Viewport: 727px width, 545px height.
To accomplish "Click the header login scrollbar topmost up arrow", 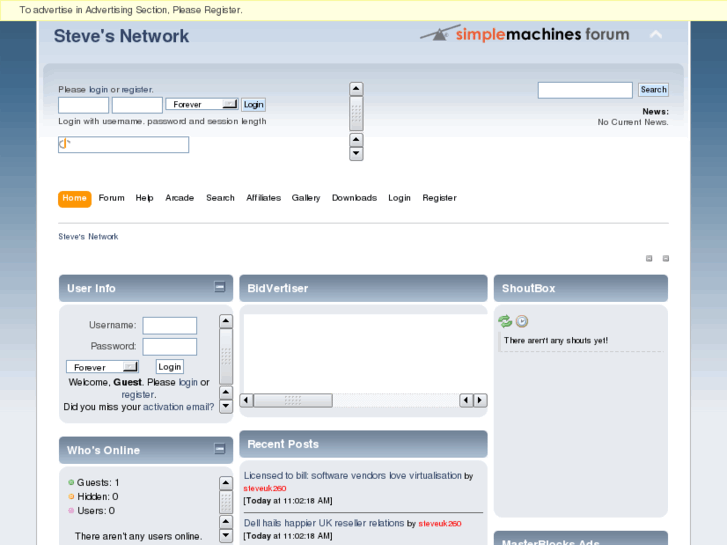I will (356, 89).
